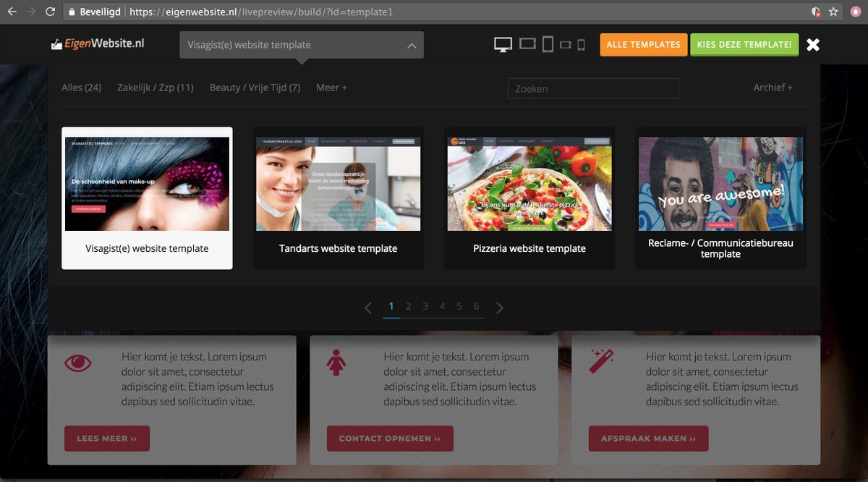
Task: Filter by Zakelijk / Zzp (11)
Action: (156, 88)
